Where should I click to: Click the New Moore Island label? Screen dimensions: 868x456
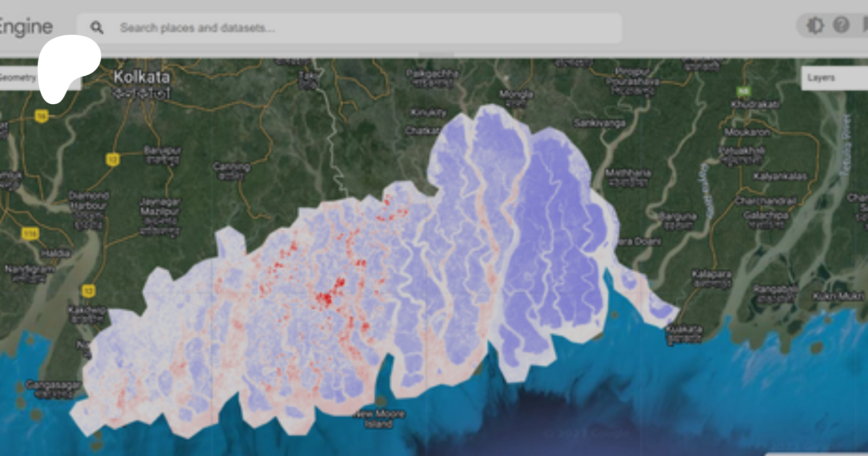point(379,419)
